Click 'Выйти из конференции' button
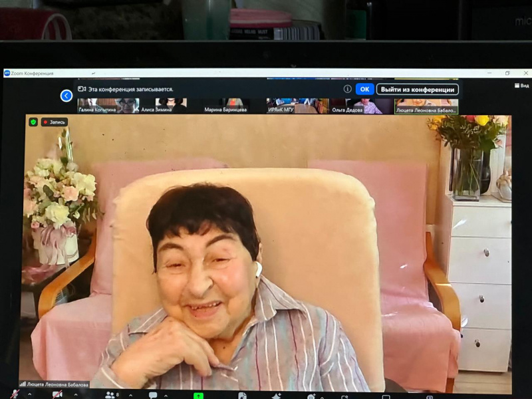 click(418, 90)
